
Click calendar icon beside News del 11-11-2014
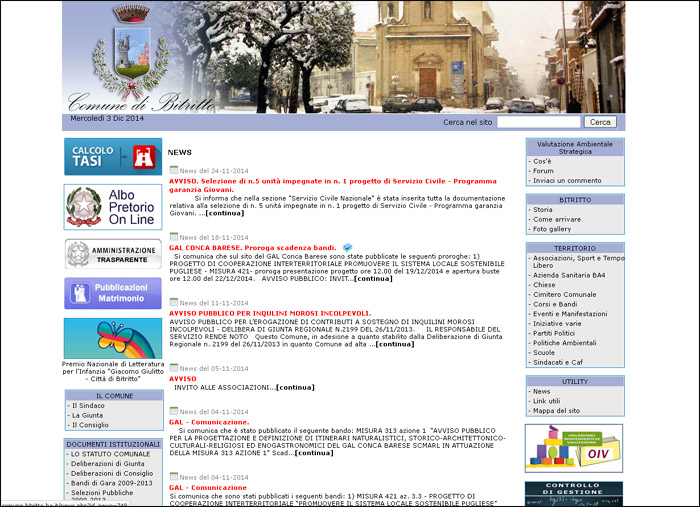pyautogui.click(x=174, y=302)
